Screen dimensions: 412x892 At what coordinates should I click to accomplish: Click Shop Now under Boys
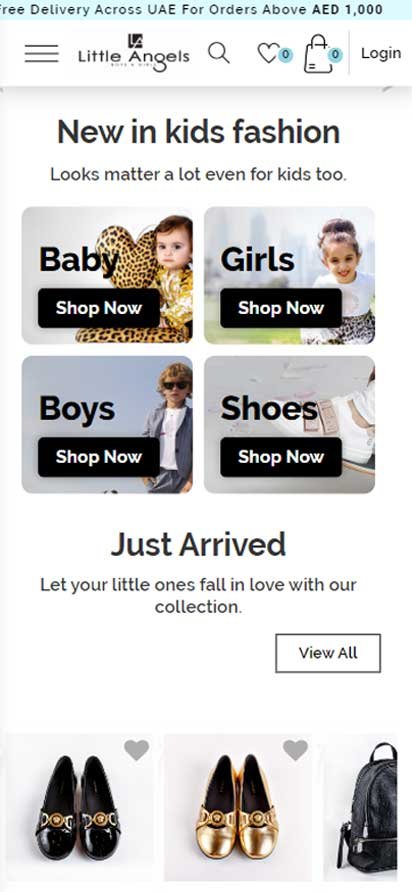99,457
